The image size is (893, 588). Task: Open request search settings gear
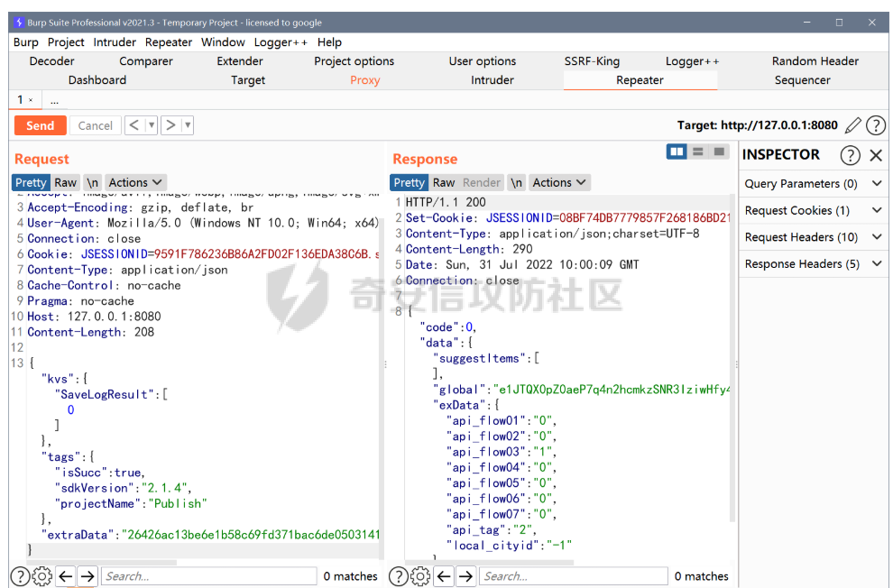click(x=41, y=576)
